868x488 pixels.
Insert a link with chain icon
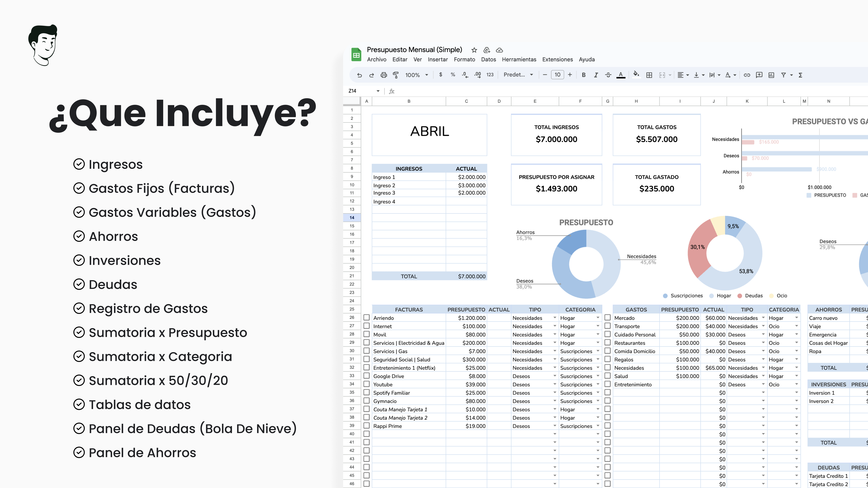click(x=747, y=75)
